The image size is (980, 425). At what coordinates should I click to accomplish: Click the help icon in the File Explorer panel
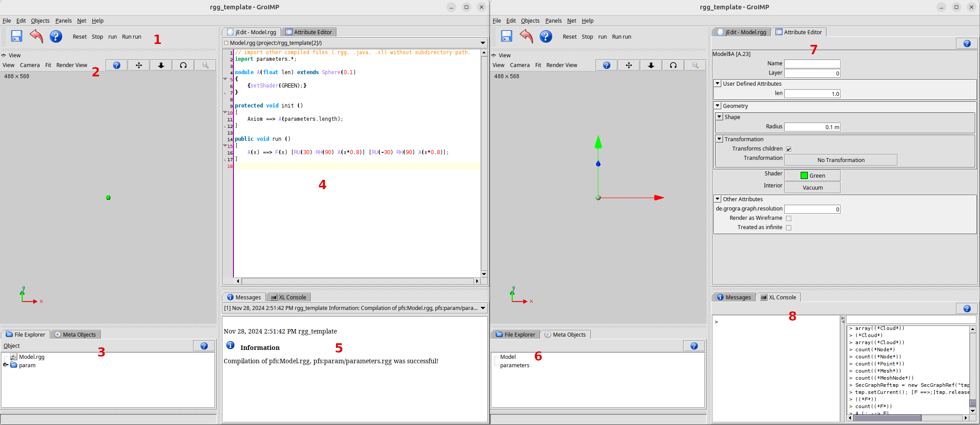(x=204, y=346)
